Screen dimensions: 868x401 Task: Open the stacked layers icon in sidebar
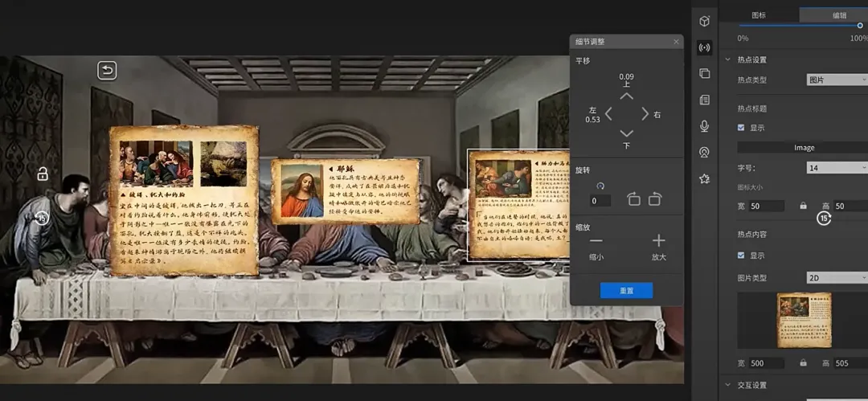[704, 73]
